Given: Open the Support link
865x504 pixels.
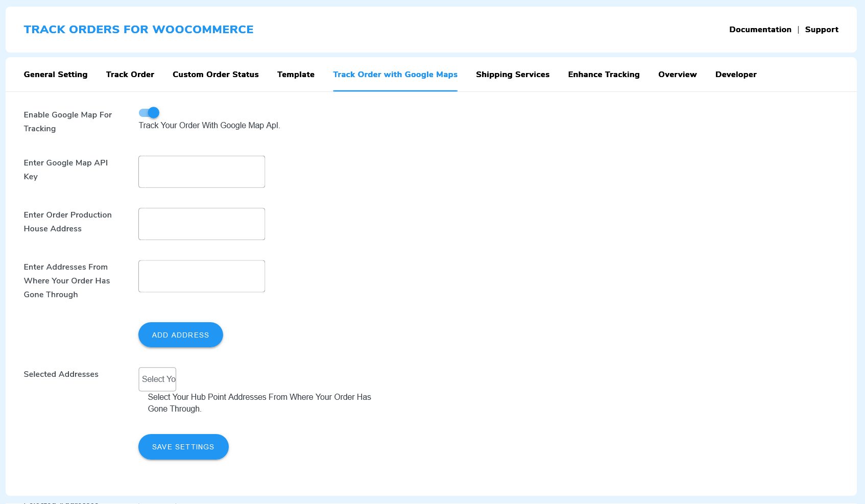Looking at the screenshot, I should click(822, 30).
